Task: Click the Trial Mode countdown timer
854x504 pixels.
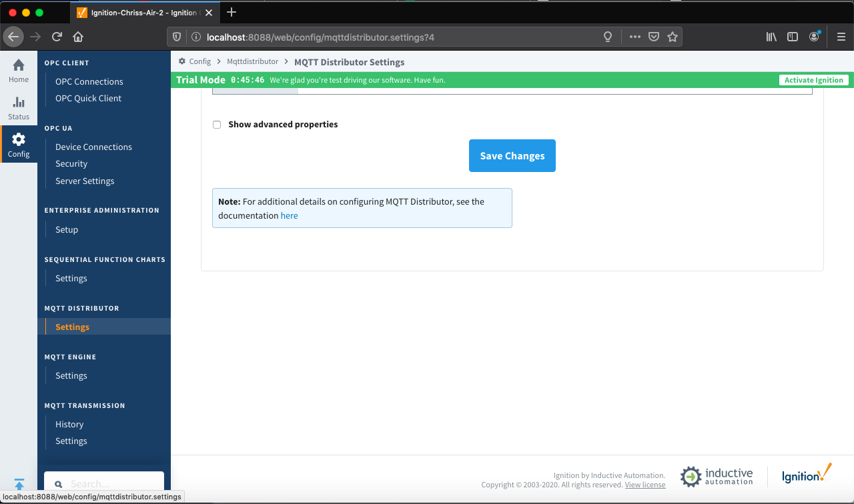Action: pos(248,80)
